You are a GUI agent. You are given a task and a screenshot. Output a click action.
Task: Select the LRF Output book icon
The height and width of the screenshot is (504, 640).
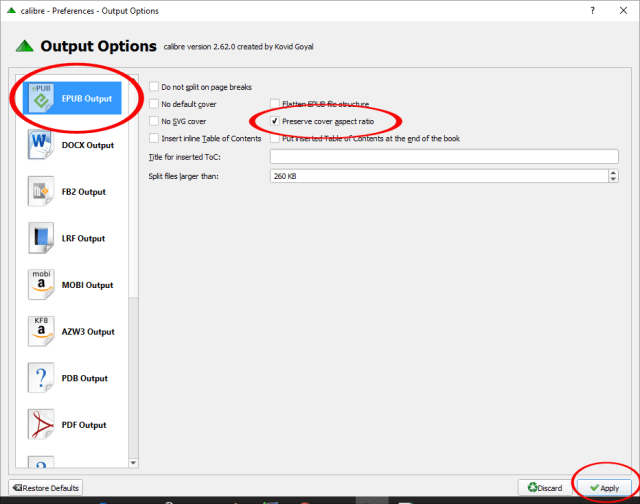pos(41,238)
